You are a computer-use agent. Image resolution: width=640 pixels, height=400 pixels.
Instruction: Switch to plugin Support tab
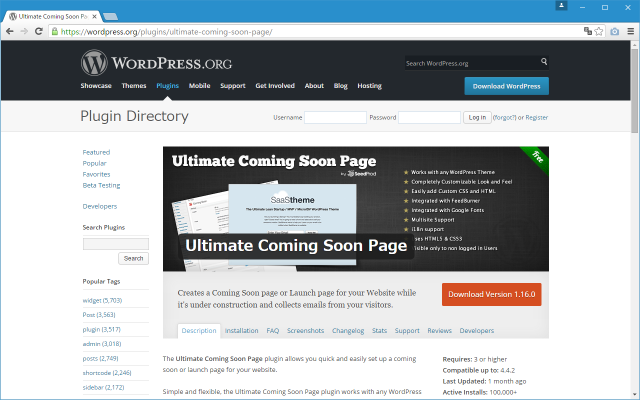[407, 331]
